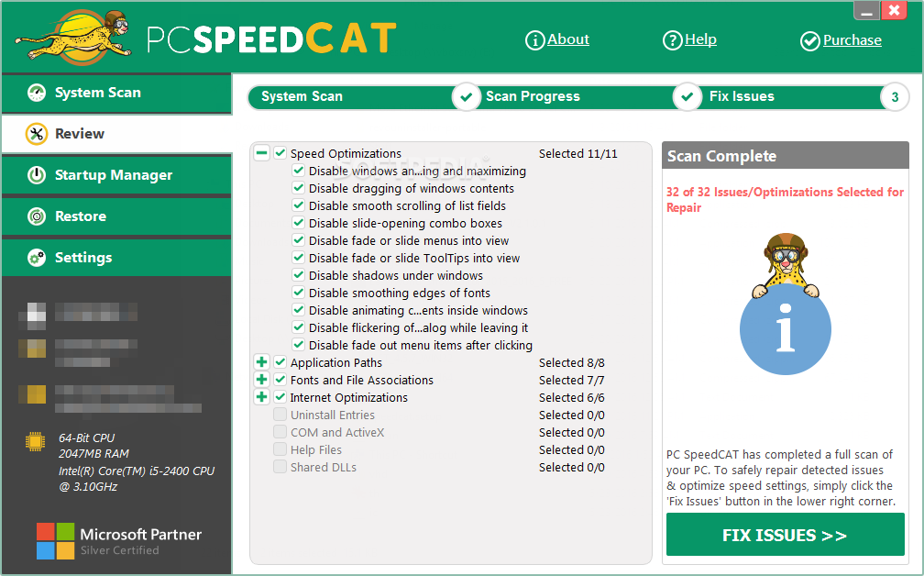This screenshot has width=924, height=576.
Task: Click the Purchase checkmark icon
Action: (x=809, y=40)
